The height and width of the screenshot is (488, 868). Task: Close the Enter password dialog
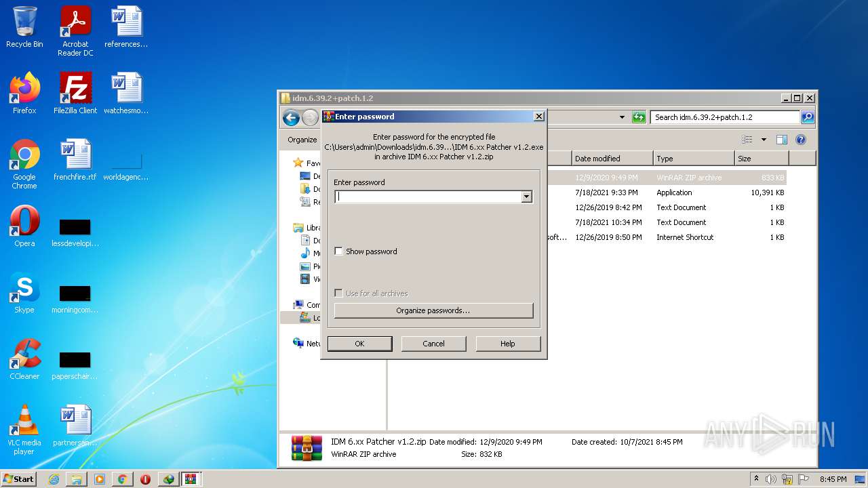[538, 117]
